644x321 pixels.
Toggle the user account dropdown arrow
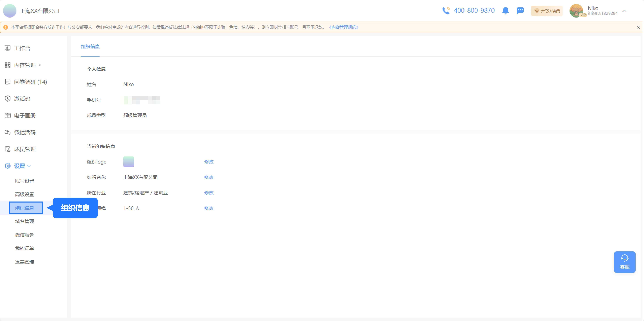pos(624,11)
